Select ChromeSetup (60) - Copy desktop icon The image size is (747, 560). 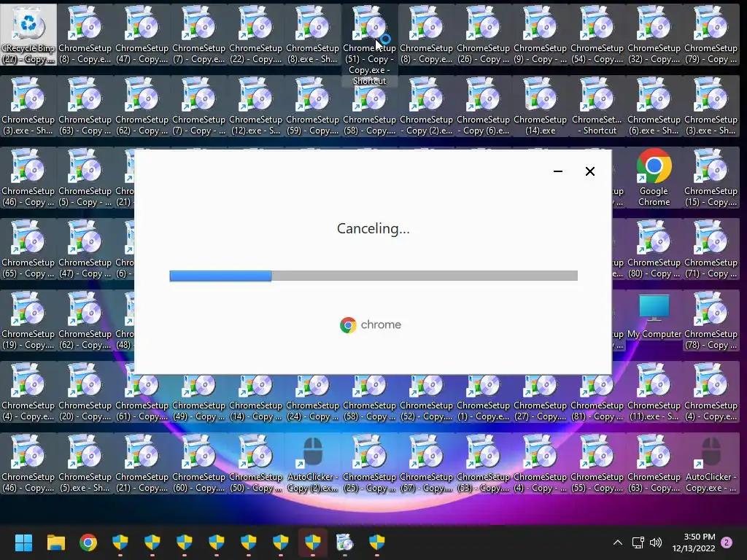point(198,463)
